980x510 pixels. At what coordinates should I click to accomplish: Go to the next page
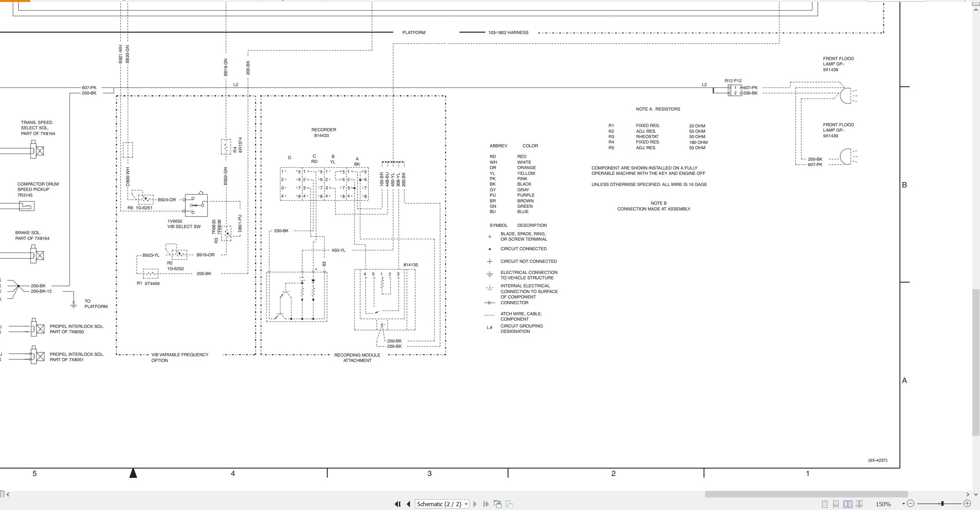click(x=475, y=504)
